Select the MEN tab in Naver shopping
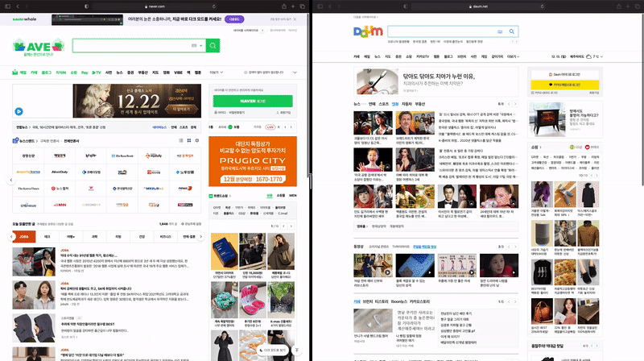644x361 pixels. tap(293, 196)
